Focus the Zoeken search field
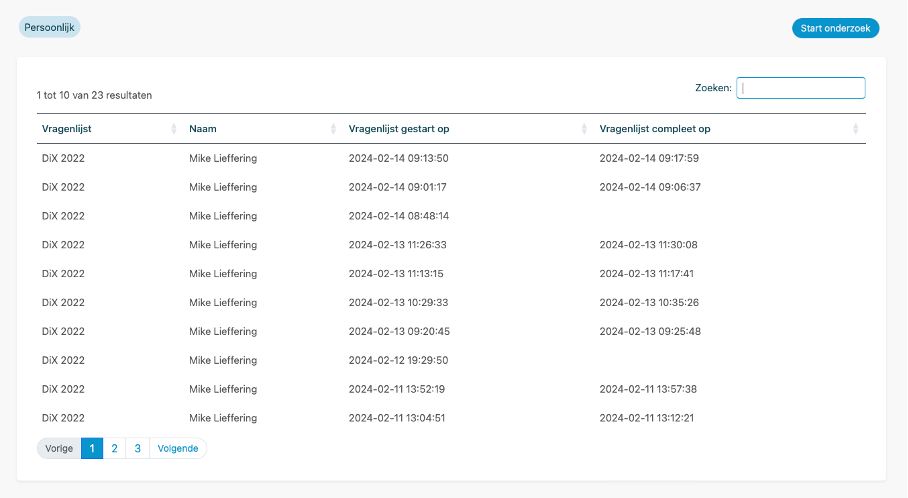The width and height of the screenshot is (908, 498). [800, 88]
